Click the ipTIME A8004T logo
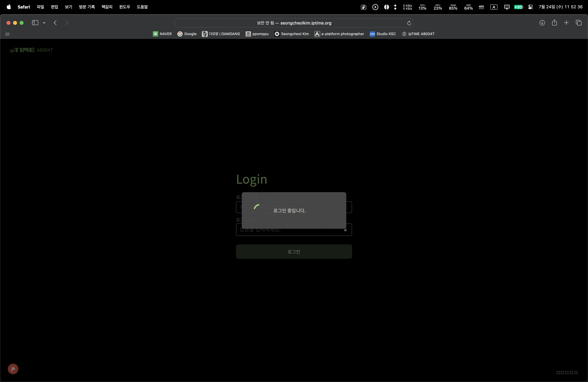Viewport: 588px width, 382px height. point(31,50)
